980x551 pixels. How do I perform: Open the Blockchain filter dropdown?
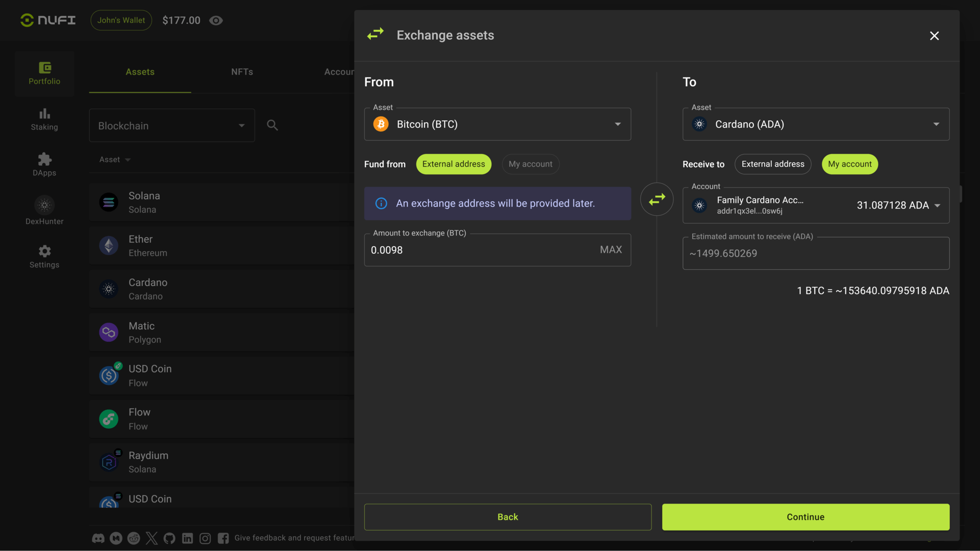coord(172,125)
